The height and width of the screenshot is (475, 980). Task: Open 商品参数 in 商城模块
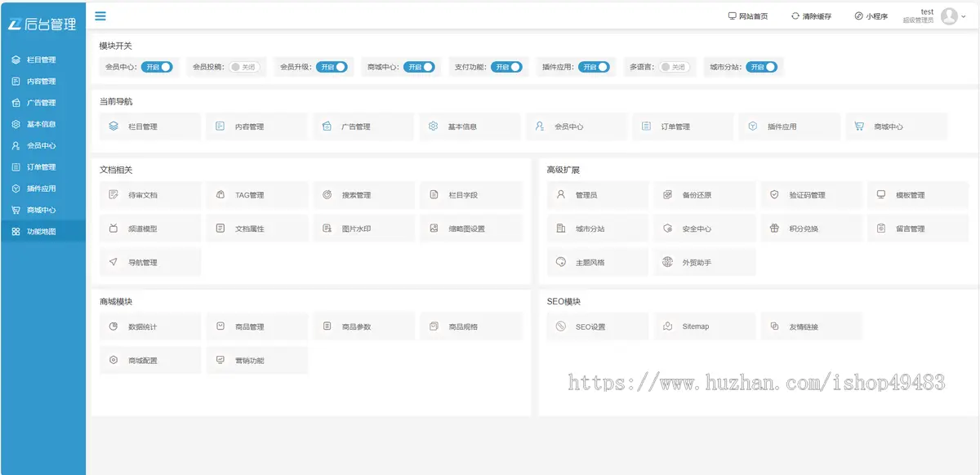(x=363, y=326)
